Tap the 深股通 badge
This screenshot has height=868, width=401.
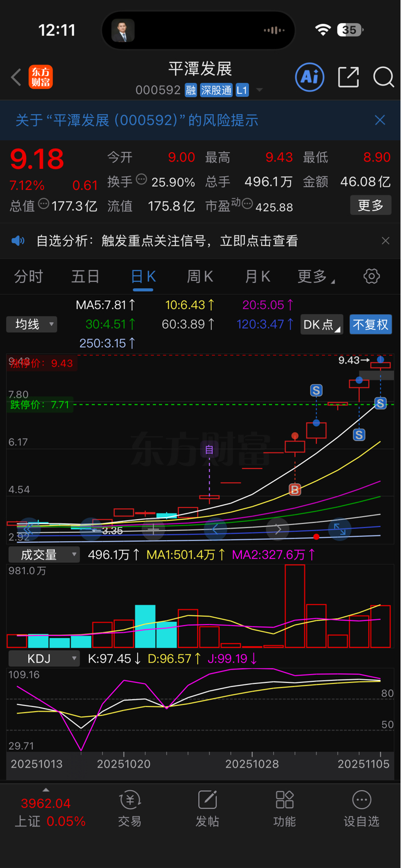[216, 90]
